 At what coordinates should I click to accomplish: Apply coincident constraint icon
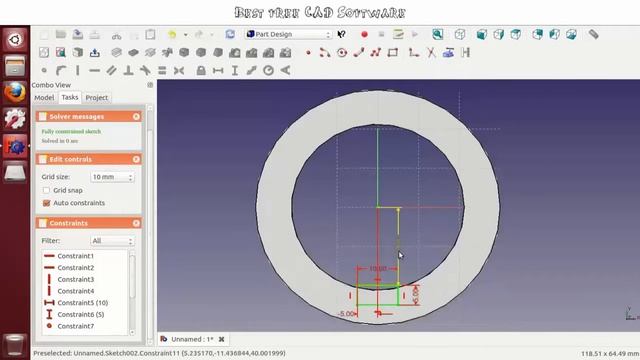[44, 71]
